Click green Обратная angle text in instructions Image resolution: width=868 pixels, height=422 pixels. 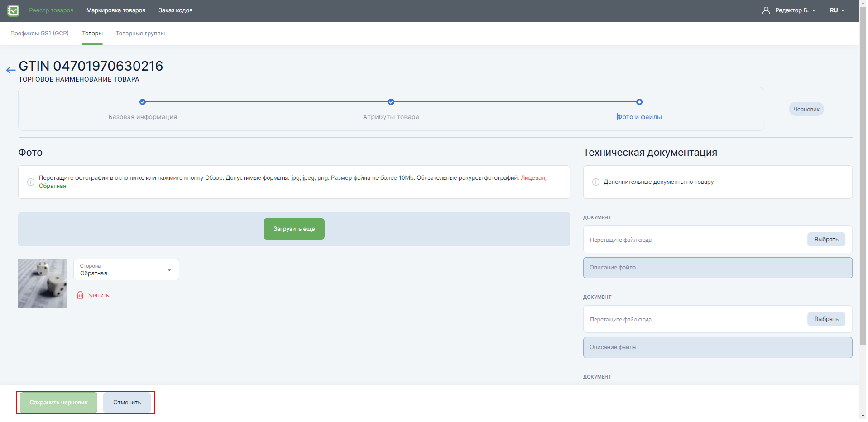click(x=53, y=186)
